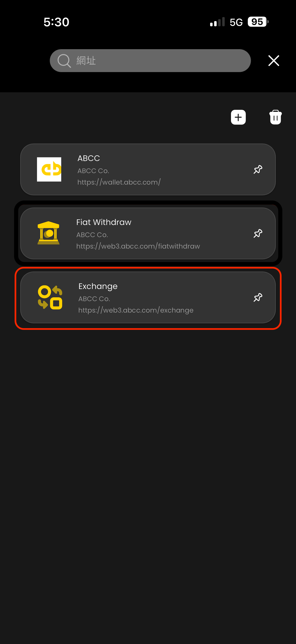Open the ABCC logo thumbnail

coord(49,169)
